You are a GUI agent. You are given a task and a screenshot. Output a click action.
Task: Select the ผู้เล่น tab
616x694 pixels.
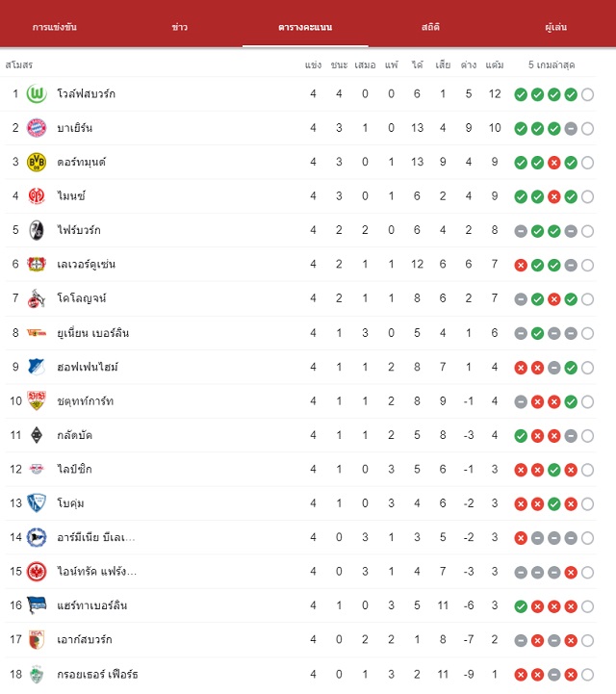point(556,27)
